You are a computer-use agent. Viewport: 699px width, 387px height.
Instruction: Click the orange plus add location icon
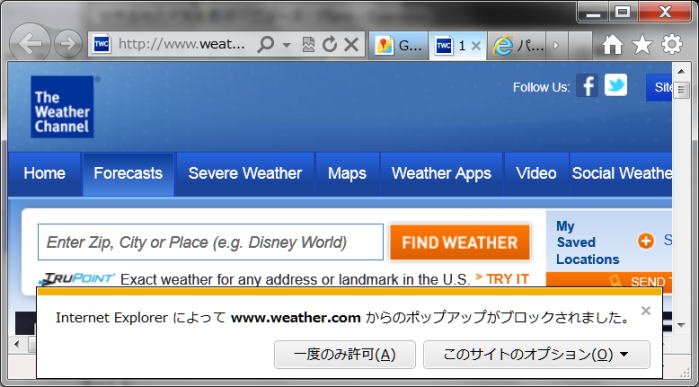tap(646, 241)
